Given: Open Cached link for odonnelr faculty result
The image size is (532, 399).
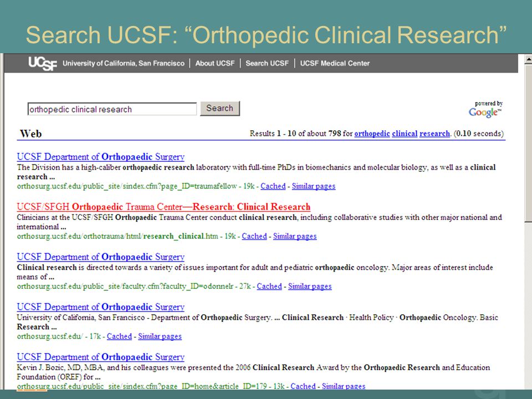Looking at the screenshot, I should [x=269, y=287].
